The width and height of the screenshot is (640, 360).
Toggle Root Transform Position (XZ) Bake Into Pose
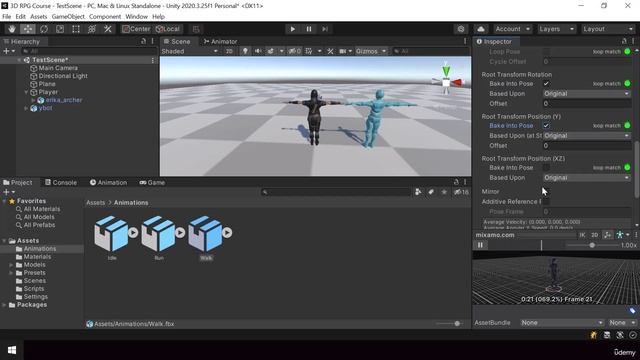point(546,168)
